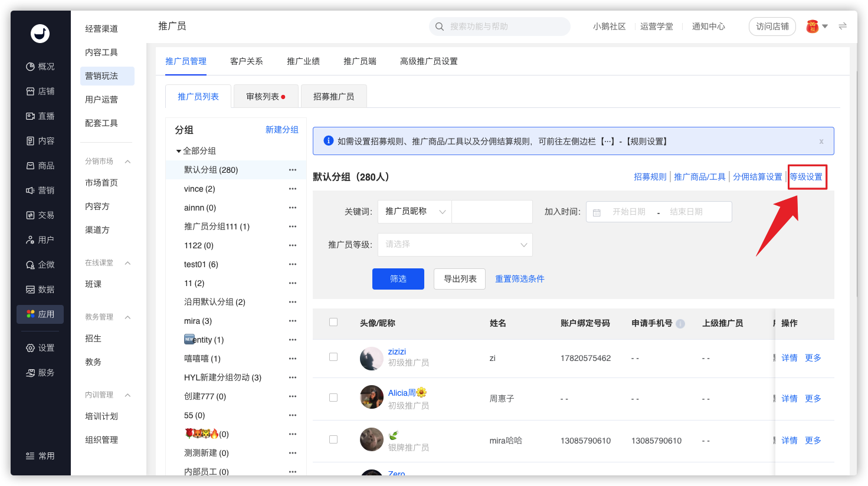Image resolution: width=868 pixels, height=486 pixels.
Task: Check the checkbox for zizizi row
Action: pyautogui.click(x=333, y=357)
